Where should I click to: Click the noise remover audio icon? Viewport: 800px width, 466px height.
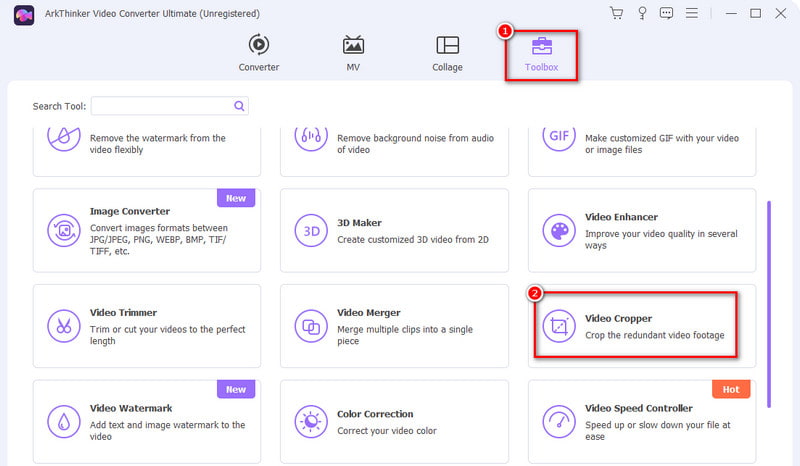(311, 137)
